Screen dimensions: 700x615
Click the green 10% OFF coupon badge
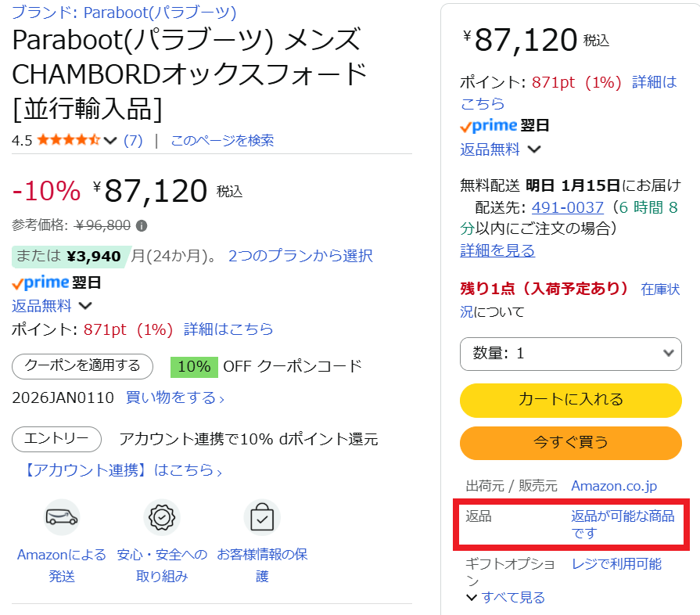click(195, 365)
